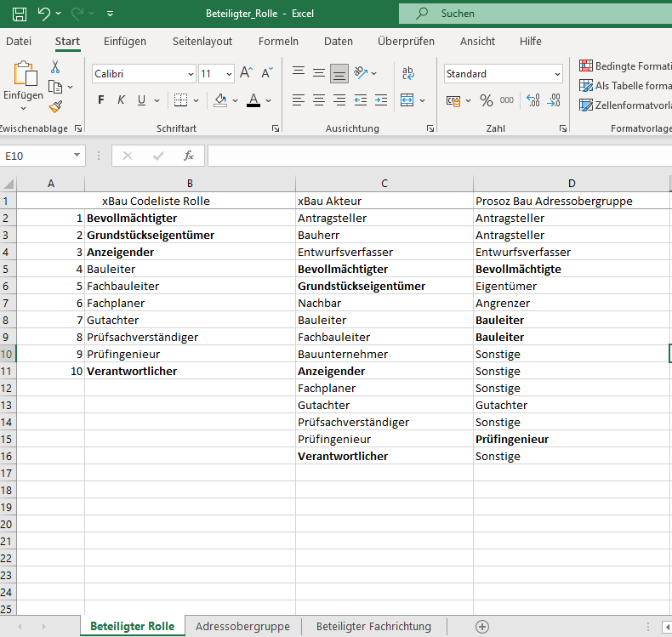
Task: Go to the Daten tab
Action: click(339, 41)
